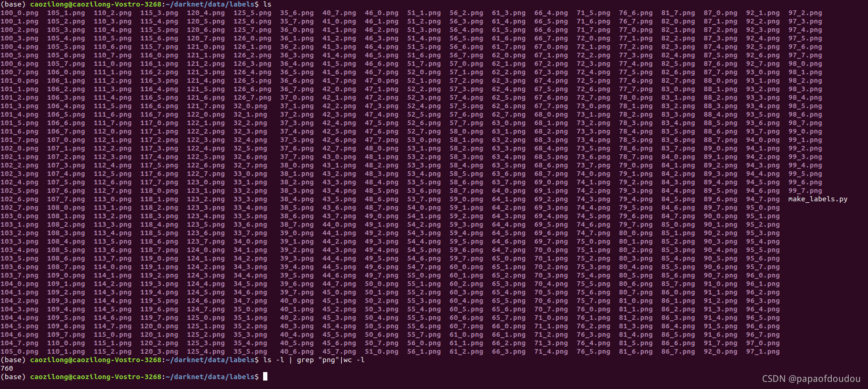Image resolution: width=868 pixels, height=389 pixels.
Task: Click on 46_0.png
Action: [382, 13]
